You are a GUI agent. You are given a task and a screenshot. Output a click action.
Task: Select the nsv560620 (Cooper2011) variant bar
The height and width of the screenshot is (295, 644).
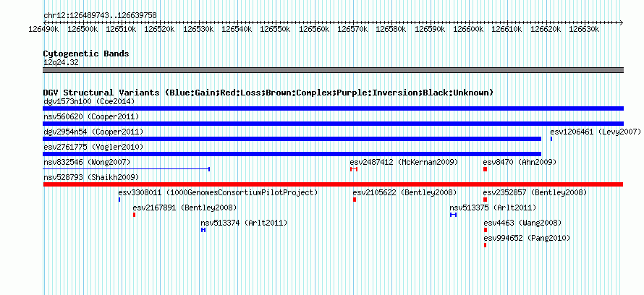(x=333, y=124)
